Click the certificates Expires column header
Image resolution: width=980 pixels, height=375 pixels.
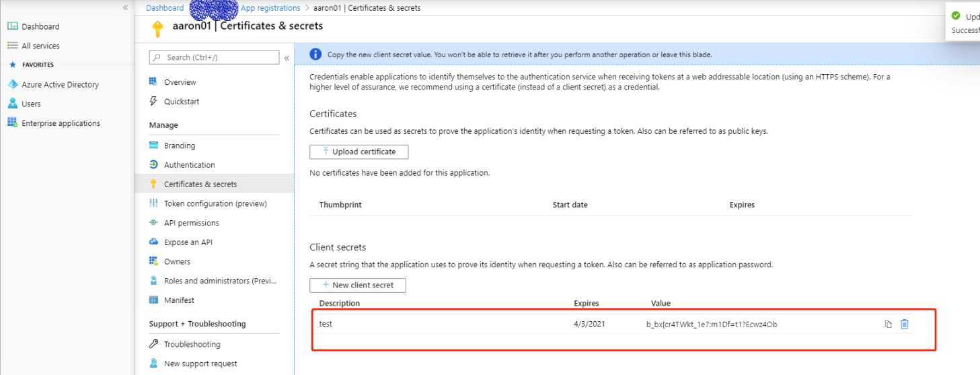(742, 205)
